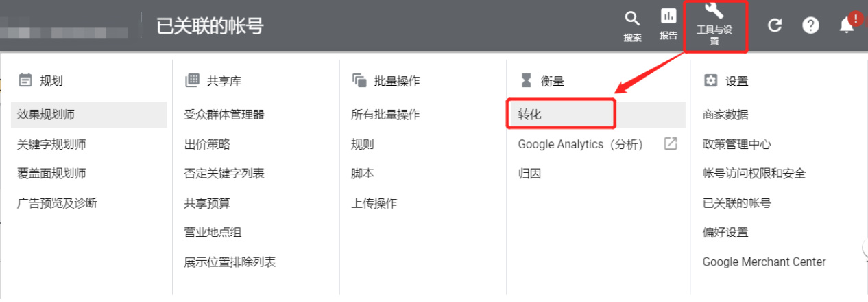Open the Reports bar chart icon

668,16
